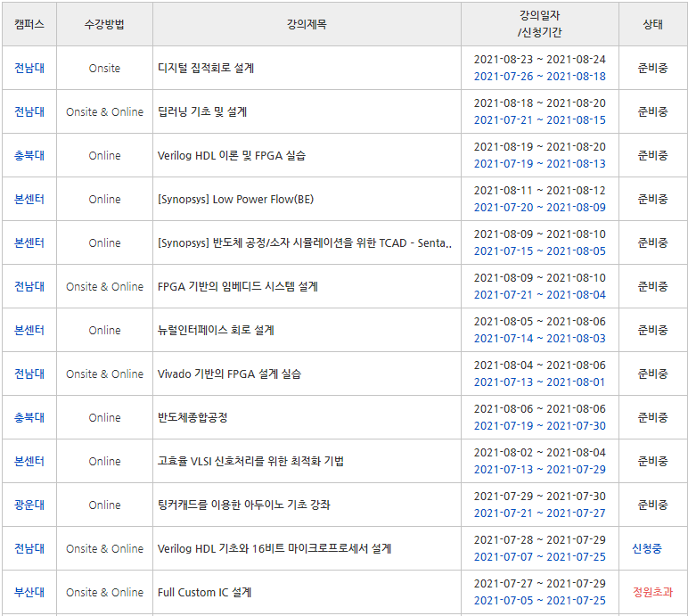Open the Synopsys TCAD 반도체 공정/소자 course
688x616 pixels.
(305, 242)
